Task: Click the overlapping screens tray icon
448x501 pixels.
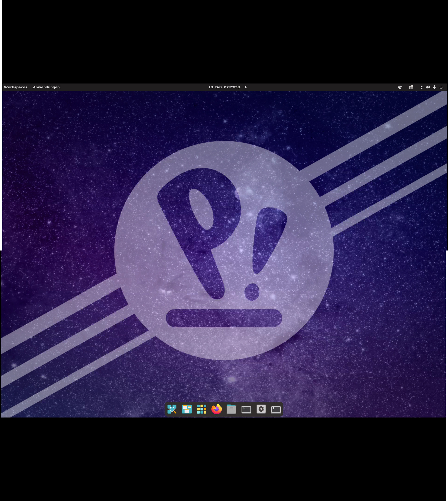Action: pos(399,87)
